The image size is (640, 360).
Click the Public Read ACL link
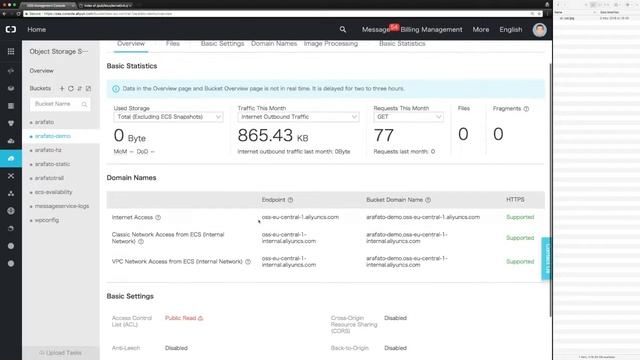[x=180, y=318]
